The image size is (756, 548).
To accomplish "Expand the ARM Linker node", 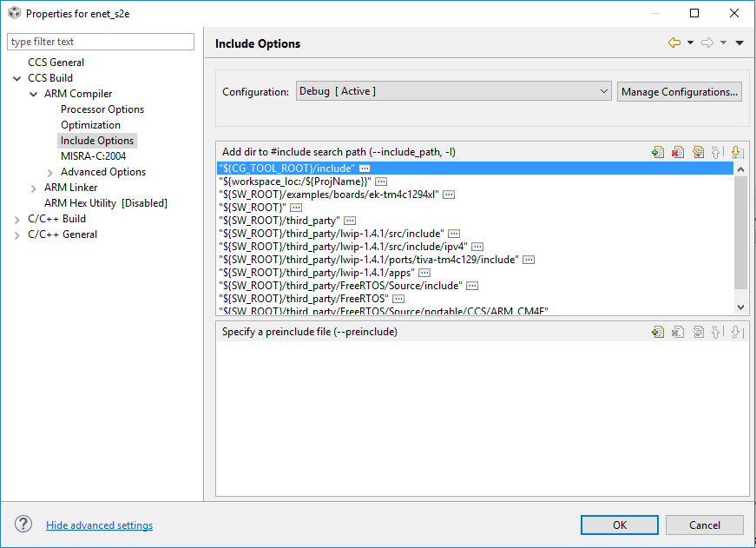I will [35, 188].
